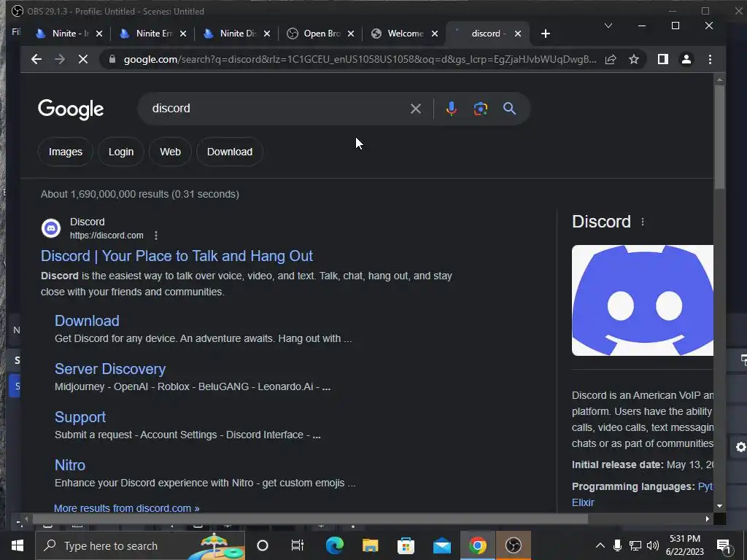This screenshot has height=560, width=747.
Task: Open the three-dot options beside discord.com URL
Action: click(x=156, y=236)
